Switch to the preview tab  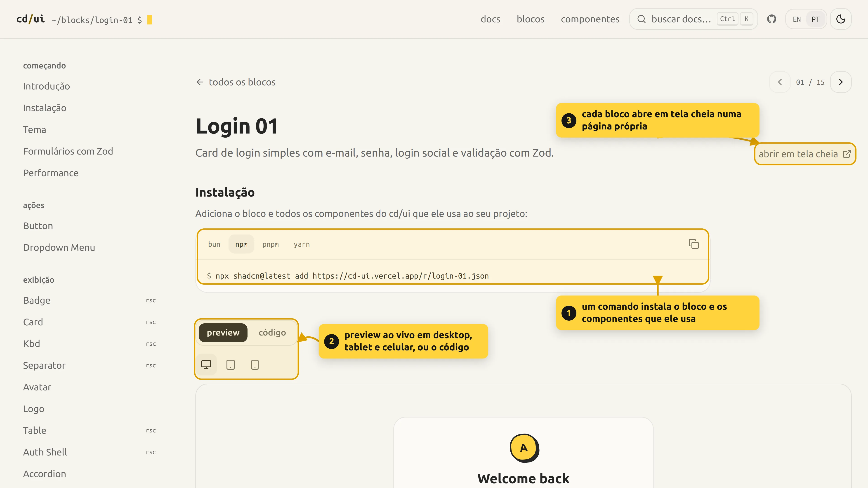[223, 333]
